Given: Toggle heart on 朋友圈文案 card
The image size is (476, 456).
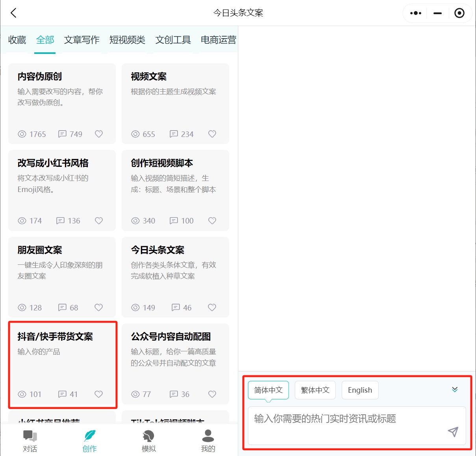Looking at the screenshot, I should pyautogui.click(x=99, y=307).
